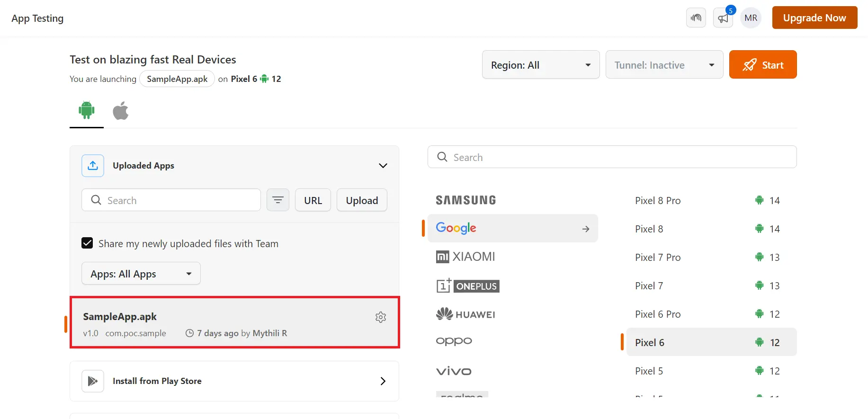Collapse the Uploaded Apps section chevron
868x419 pixels.
tap(383, 166)
